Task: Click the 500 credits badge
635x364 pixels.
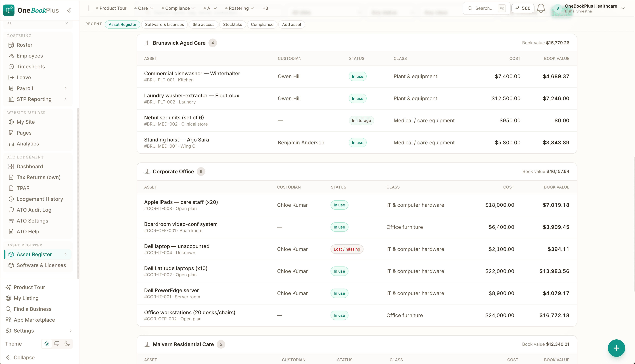Action: tap(523, 8)
